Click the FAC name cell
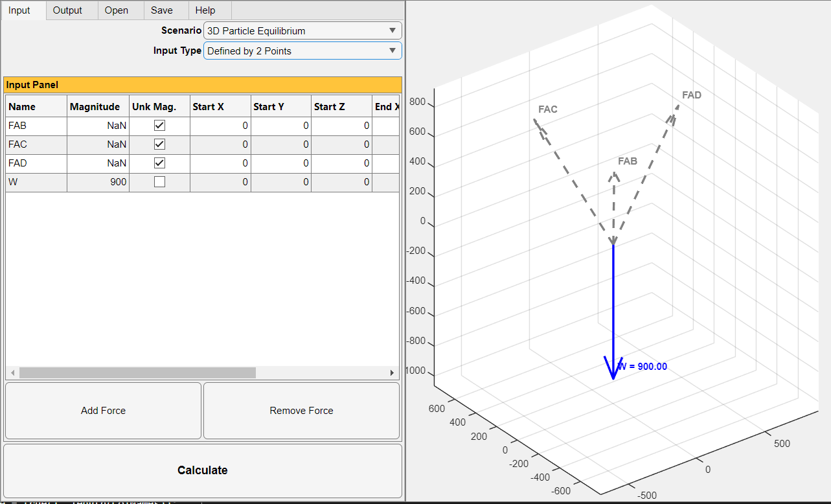The width and height of the screenshot is (831, 504). (x=36, y=145)
